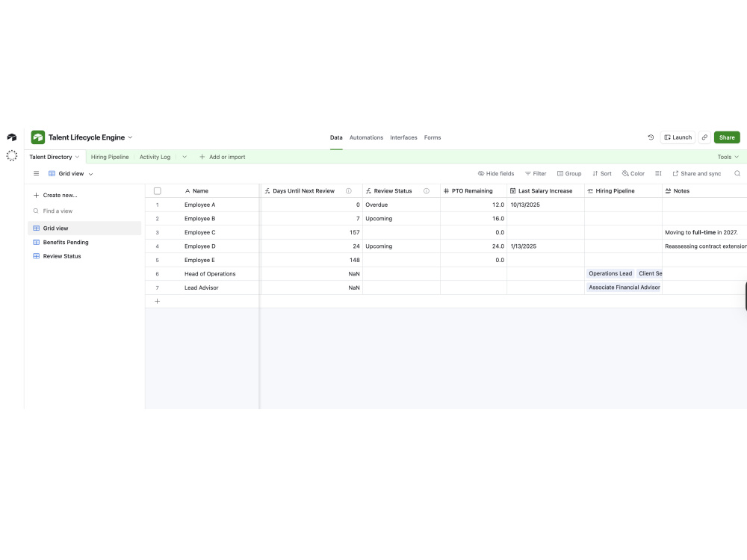Click the Launch button
The image size is (747, 560).
point(678,137)
